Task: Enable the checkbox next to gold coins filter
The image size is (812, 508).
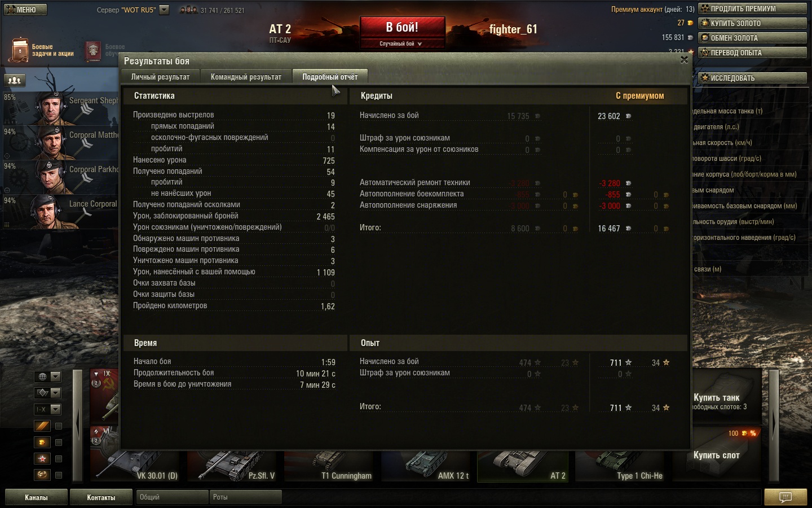Action: click(x=59, y=443)
